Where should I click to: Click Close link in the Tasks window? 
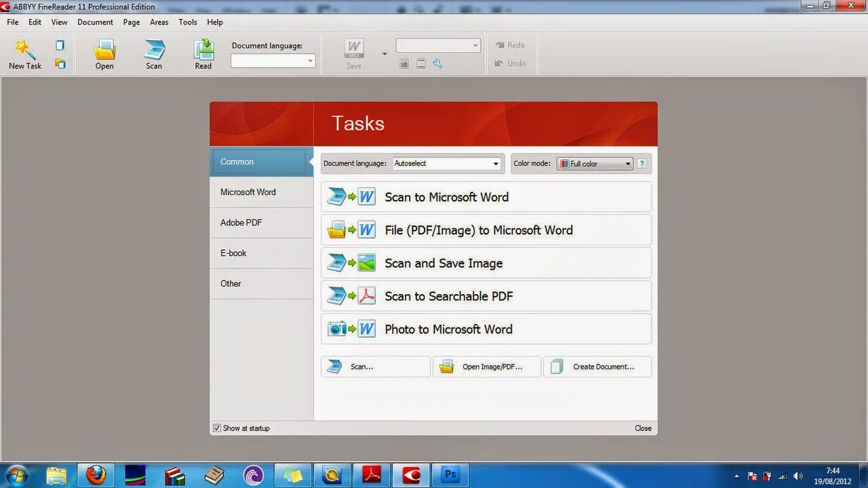[x=643, y=428]
